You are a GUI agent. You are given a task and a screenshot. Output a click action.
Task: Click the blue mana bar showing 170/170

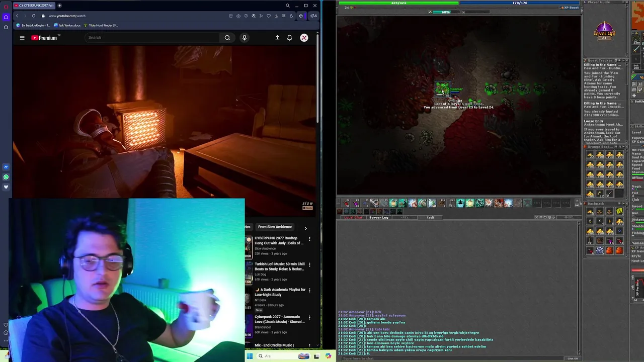pyautogui.click(x=519, y=3)
